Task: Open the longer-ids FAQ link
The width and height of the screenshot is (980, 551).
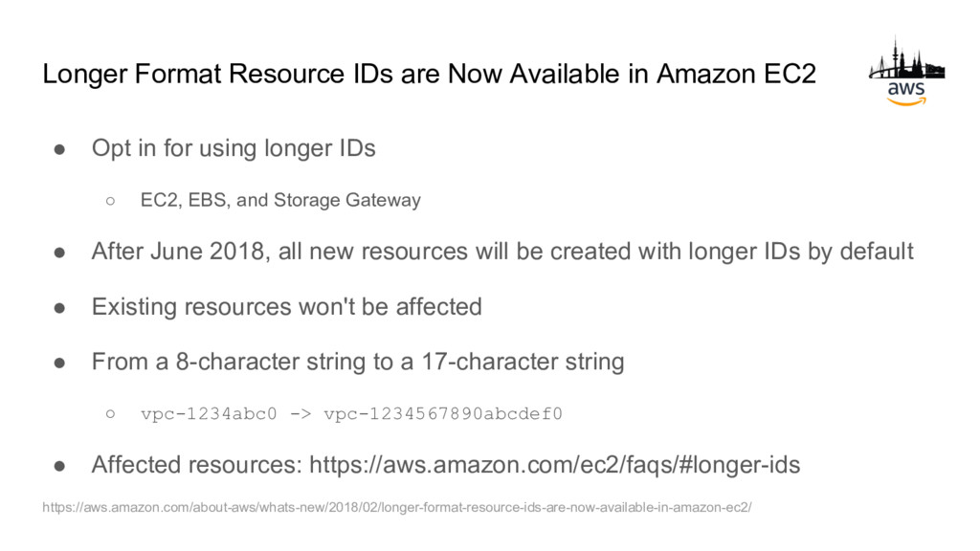Action: (554, 465)
